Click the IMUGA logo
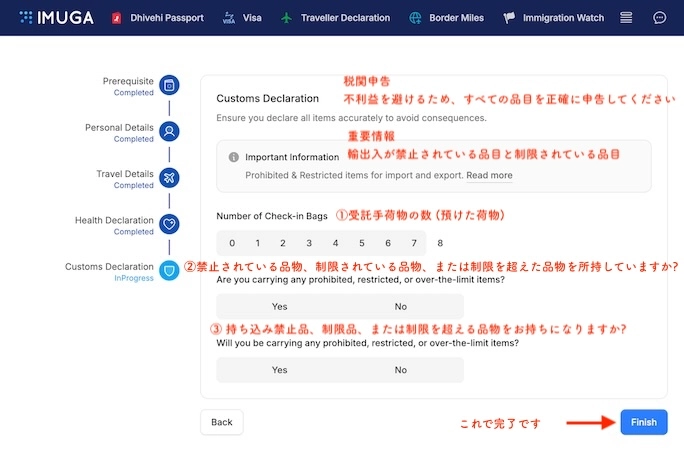Viewport: 684px width, 465px height. (56, 17)
